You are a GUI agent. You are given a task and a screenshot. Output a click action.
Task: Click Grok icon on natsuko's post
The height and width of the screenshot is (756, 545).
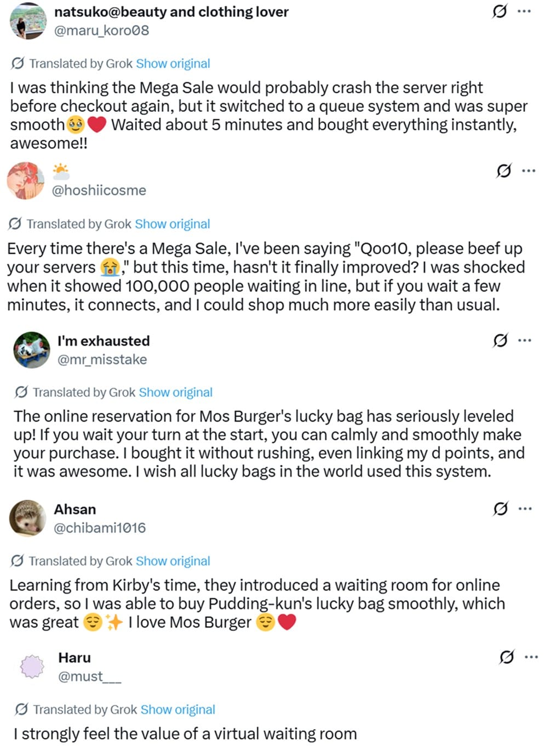pyautogui.click(x=500, y=11)
